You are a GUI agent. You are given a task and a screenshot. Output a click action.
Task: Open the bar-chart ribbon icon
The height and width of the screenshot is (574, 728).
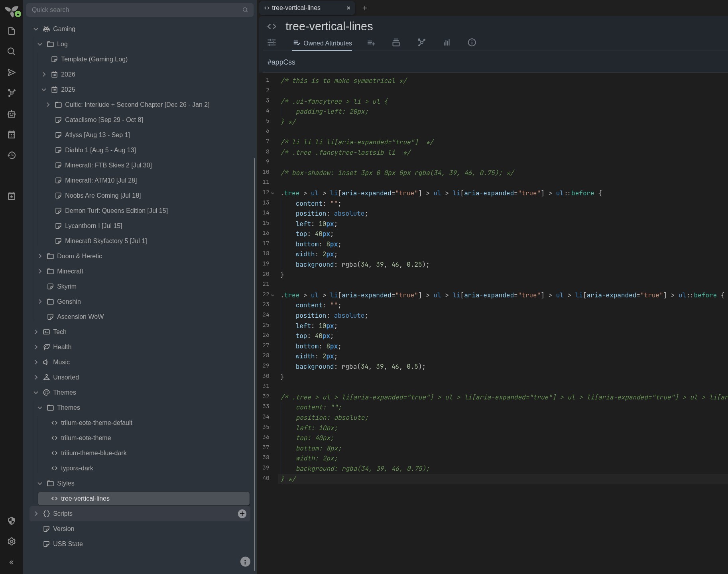[x=447, y=43]
